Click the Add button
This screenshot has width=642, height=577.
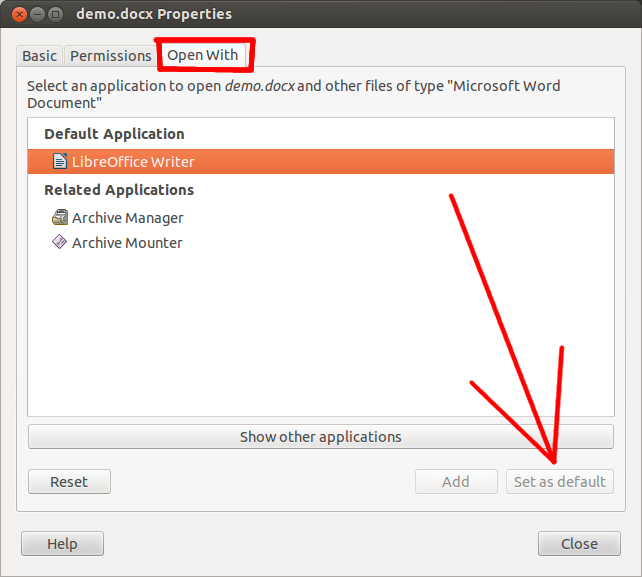pos(456,482)
